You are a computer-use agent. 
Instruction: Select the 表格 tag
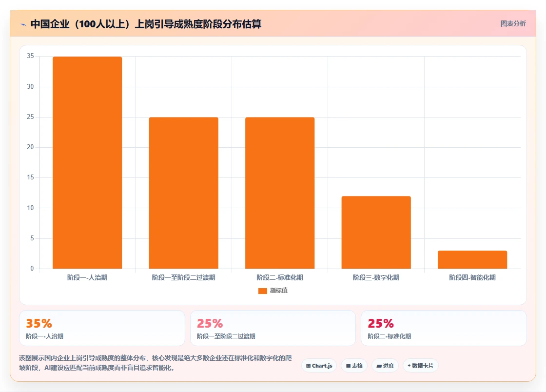[354, 366]
